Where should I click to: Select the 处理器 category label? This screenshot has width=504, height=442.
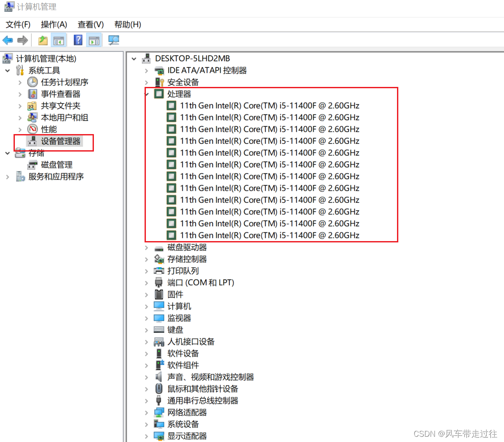pyautogui.click(x=180, y=94)
